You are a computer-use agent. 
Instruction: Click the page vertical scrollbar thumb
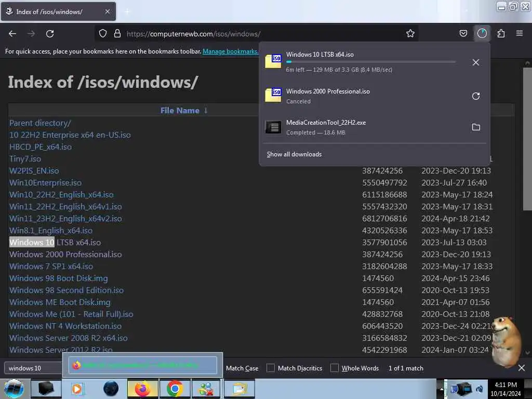(x=527, y=139)
